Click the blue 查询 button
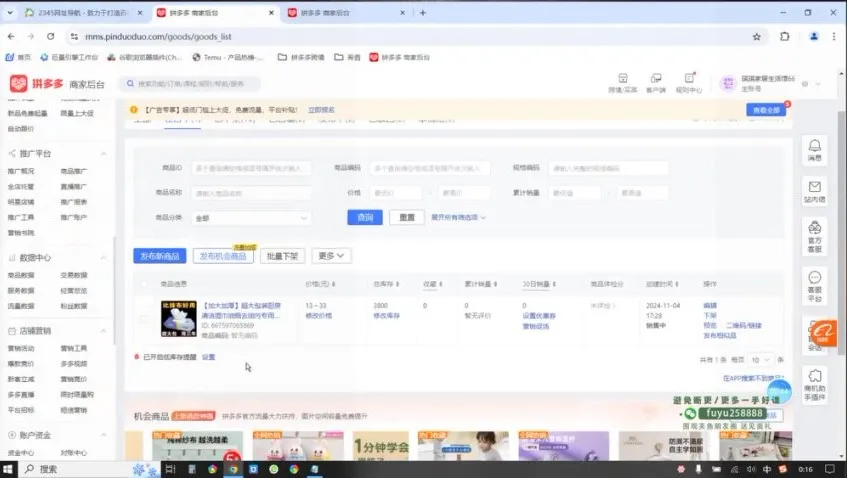The image size is (847, 478). point(365,217)
